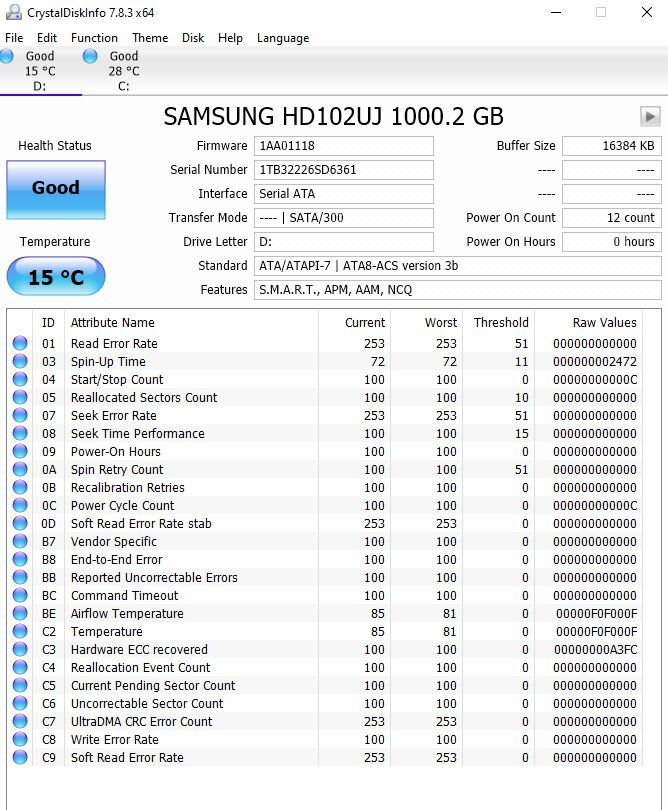
Task: Click the Power-On Hours status orb
Action: pyautogui.click(x=20, y=451)
